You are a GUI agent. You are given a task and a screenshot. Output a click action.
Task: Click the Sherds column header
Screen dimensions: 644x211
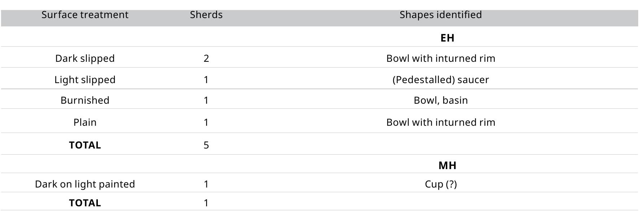(x=206, y=15)
